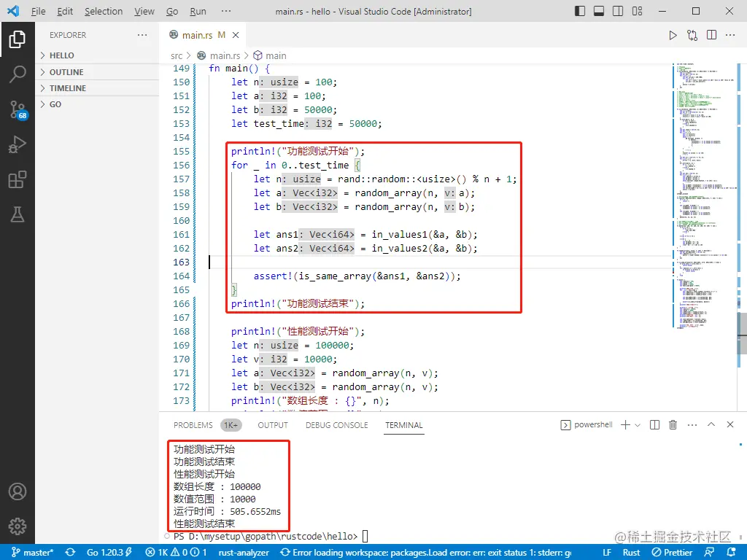The image size is (747, 560).
Task: Open the Go menu
Action: [x=172, y=11]
